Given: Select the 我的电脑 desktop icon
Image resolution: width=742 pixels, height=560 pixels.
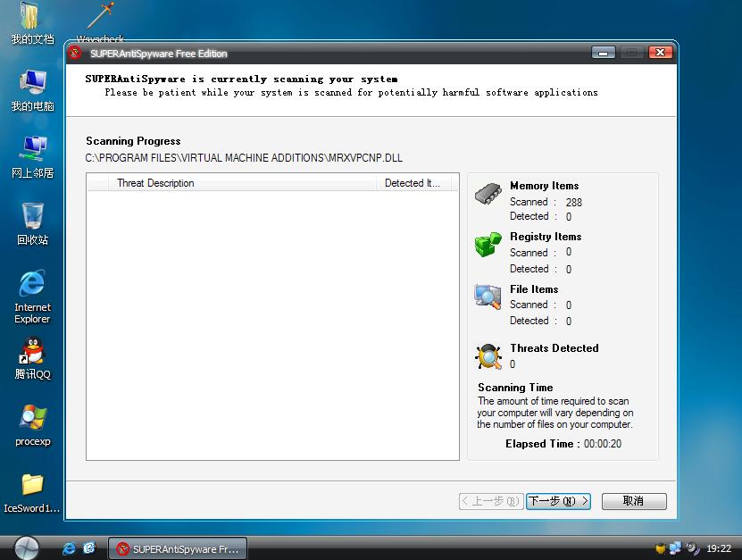Looking at the screenshot, I should (x=32, y=90).
